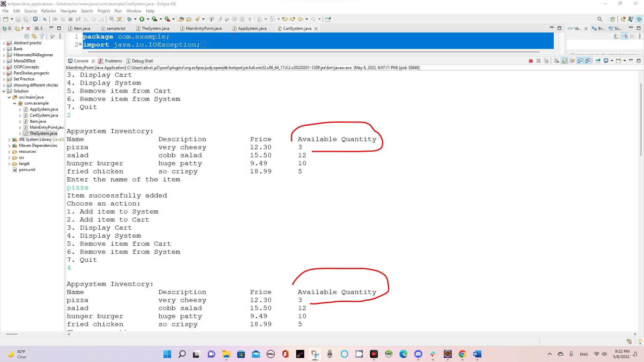Select pom.xml in the project tree

click(27, 170)
